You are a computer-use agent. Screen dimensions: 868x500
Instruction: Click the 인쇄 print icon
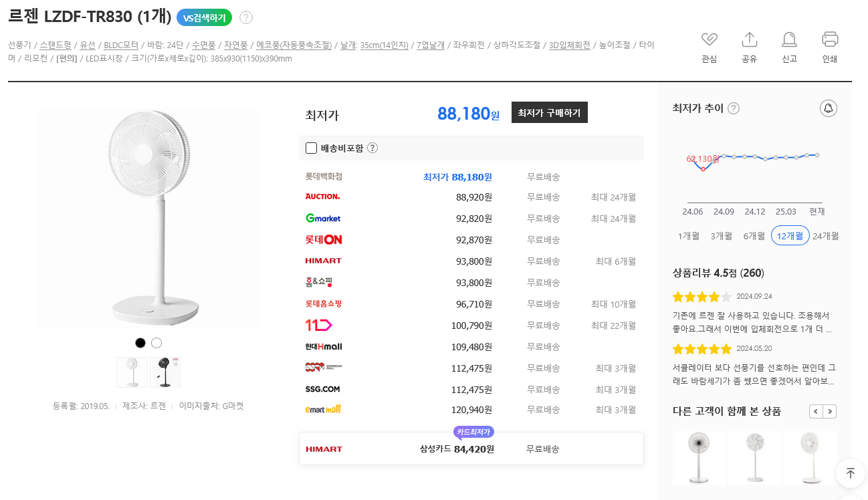point(830,39)
